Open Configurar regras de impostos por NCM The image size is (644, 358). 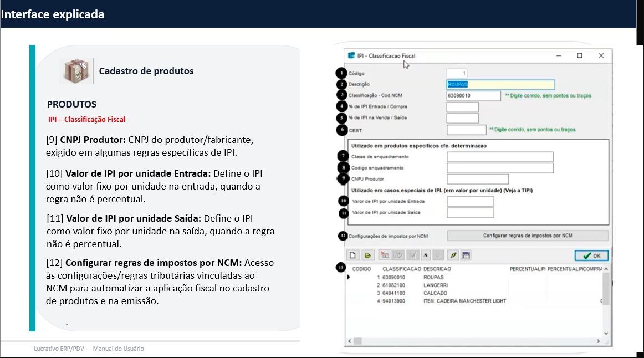coord(528,236)
